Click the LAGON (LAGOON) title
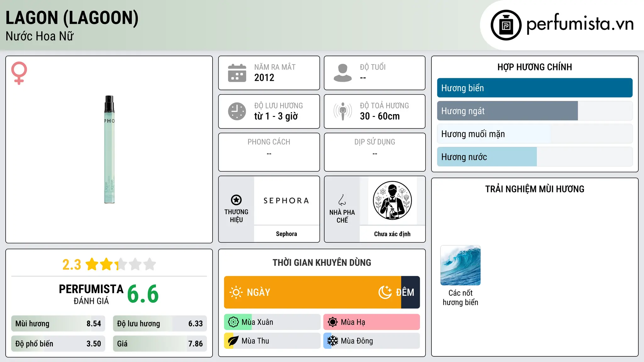This screenshot has height=362, width=644. click(x=72, y=18)
